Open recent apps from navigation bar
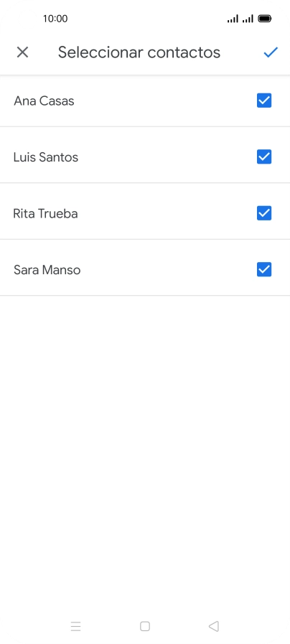The image size is (290, 644). click(x=75, y=626)
